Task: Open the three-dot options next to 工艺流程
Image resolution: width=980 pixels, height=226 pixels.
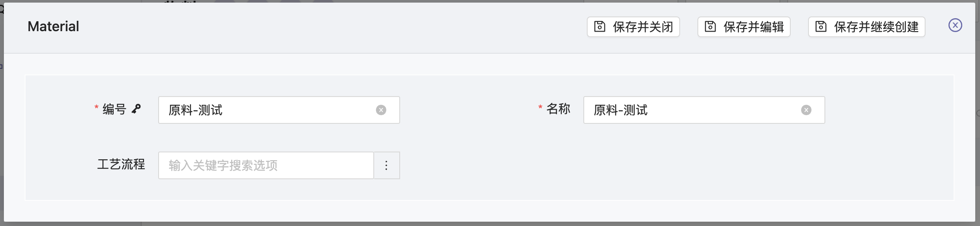Action: point(387,165)
